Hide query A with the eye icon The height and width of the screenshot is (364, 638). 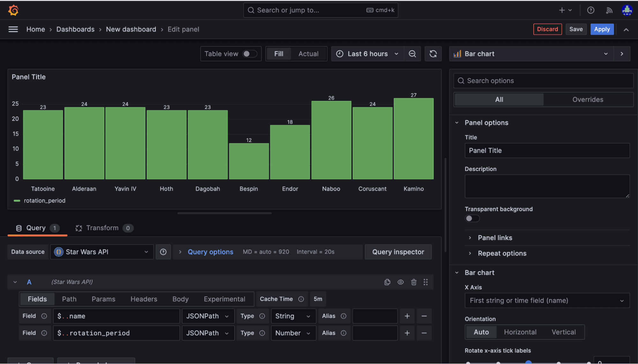click(x=401, y=282)
